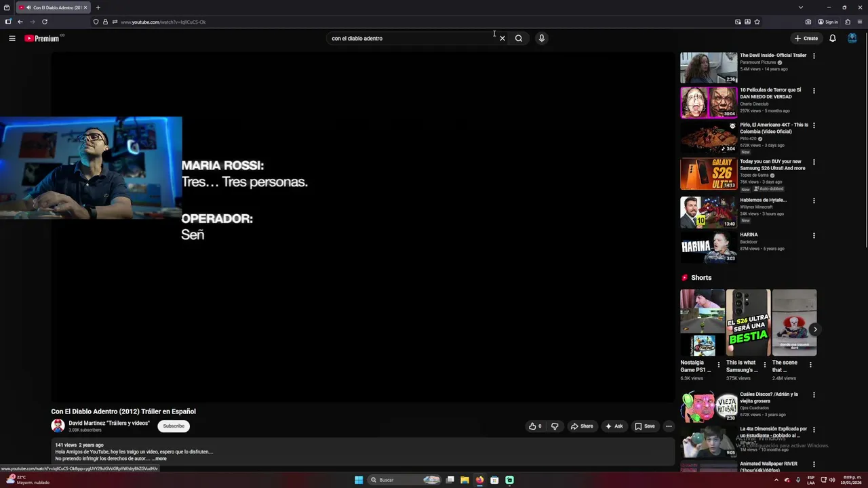
Task: Open options for Samsung S26 Ultra video
Action: click(814, 162)
